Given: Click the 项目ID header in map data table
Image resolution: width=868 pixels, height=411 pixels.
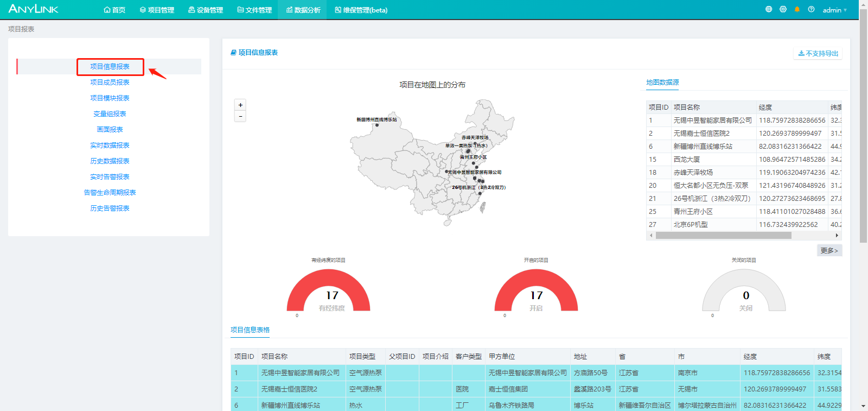Looking at the screenshot, I should [x=659, y=107].
